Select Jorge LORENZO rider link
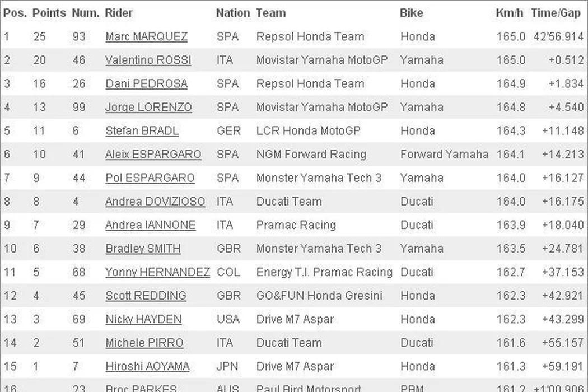Image resolution: width=588 pixels, height=392 pixels. [148, 108]
